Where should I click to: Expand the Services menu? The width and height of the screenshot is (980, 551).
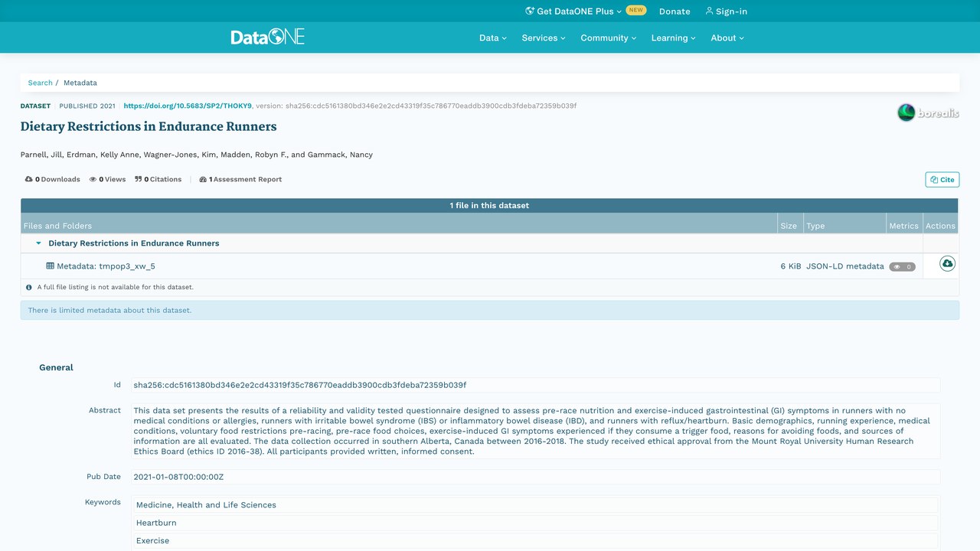[x=544, y=37]
